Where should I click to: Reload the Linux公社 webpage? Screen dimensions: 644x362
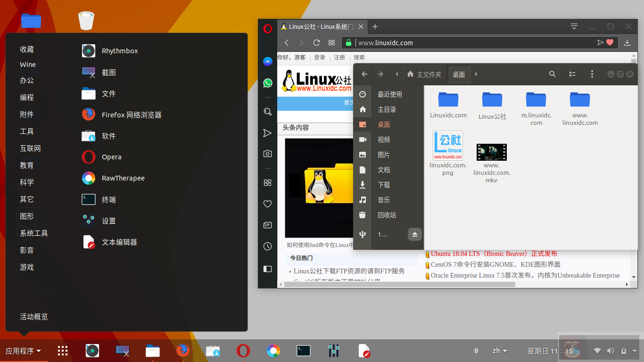point(316,42)
